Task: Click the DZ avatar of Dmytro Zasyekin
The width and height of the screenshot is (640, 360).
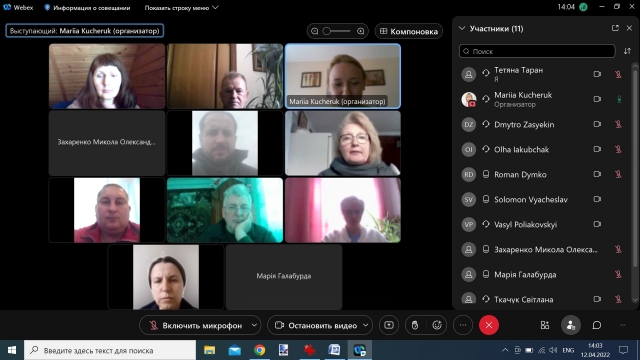Action: tap(469, 124)
